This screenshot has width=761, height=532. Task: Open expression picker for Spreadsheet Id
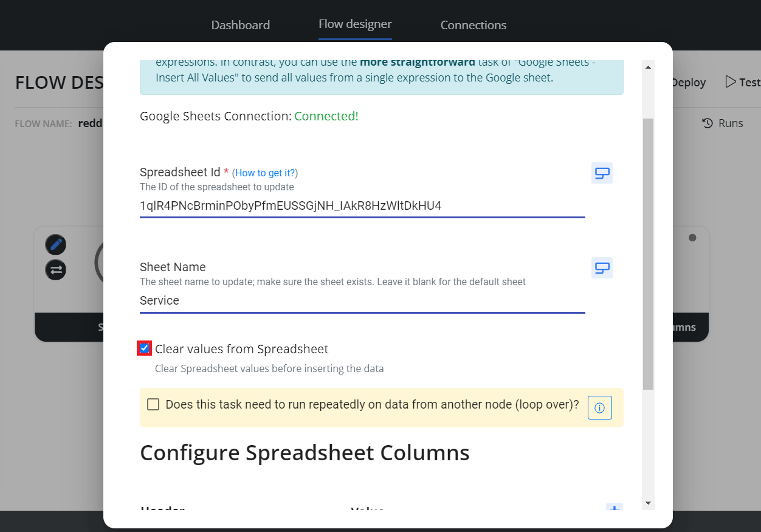tap(602, 173)
